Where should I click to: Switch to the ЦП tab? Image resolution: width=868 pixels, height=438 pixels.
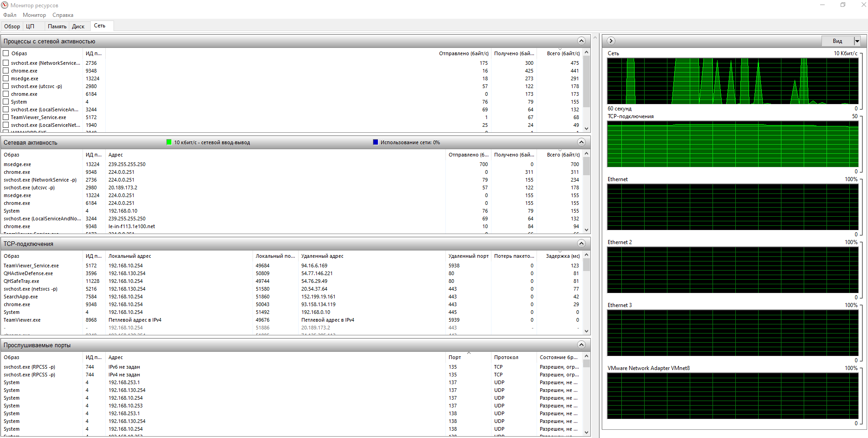pyautogui.click(x=30, y=26)
